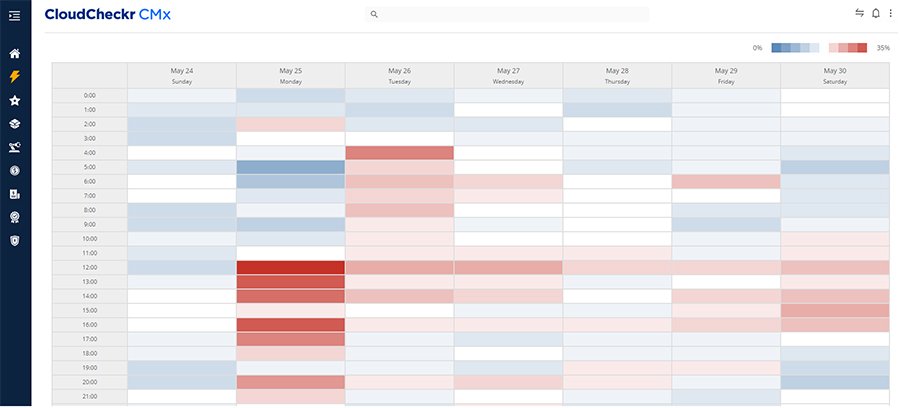Screen dimensions: 900x408
Task: Open the robot arm automation sidebar icon
Action: coord(15,148)
